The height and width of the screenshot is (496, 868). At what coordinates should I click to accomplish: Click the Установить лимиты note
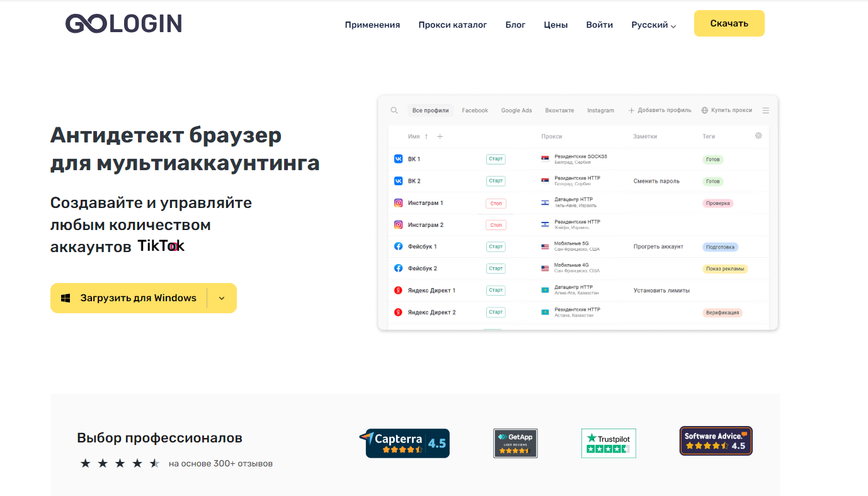coord(661,291)
